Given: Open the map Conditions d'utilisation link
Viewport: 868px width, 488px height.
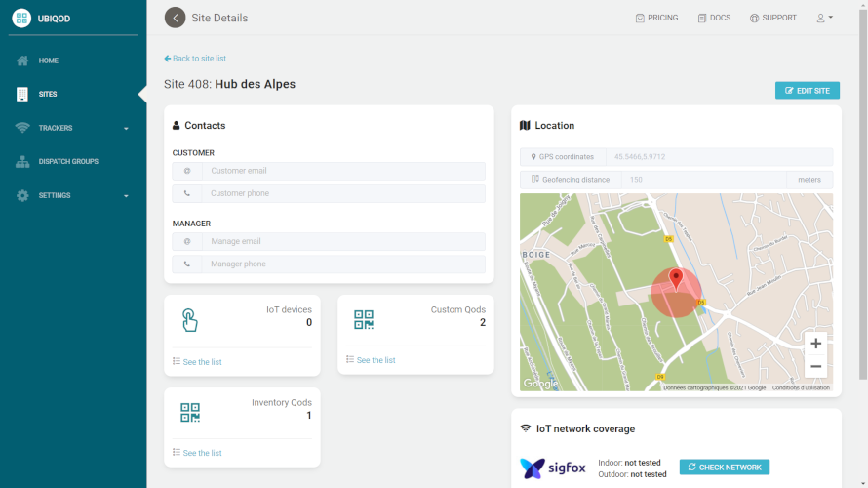Looking at the screenshot, I should point(801,387).
